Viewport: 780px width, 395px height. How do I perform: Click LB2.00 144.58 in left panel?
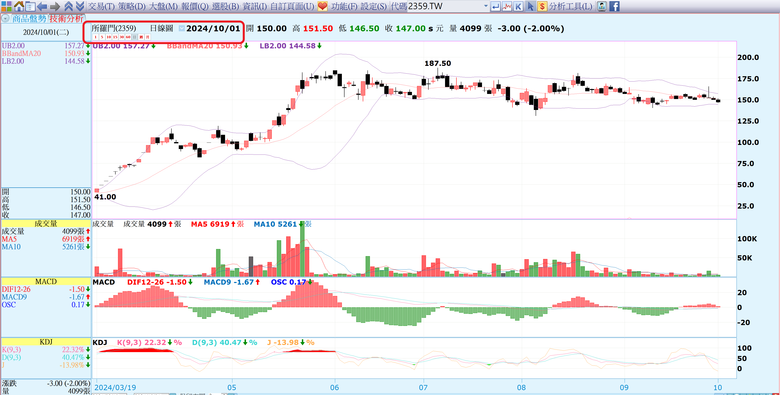[46, 60]
